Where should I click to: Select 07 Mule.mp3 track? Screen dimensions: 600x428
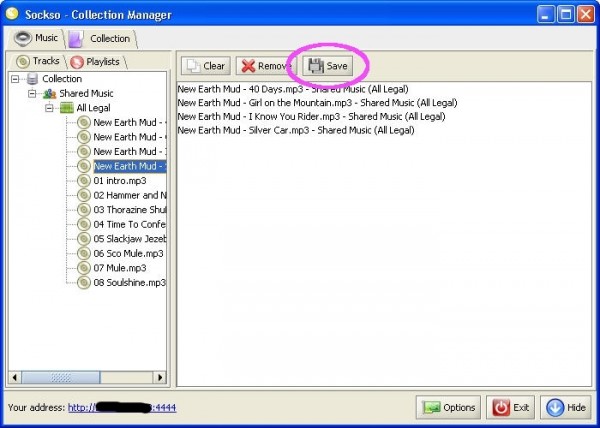tap(120, 268)
